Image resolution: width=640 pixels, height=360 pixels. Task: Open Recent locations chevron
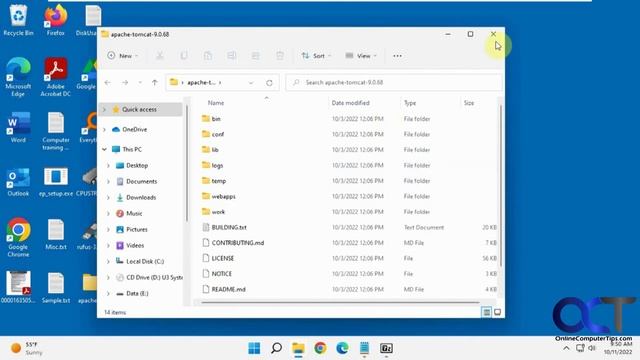click(x=140, y=82)
